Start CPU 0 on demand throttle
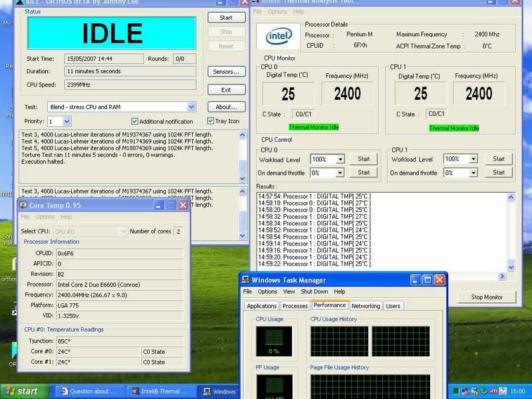532x399 pixels. click(x=364, y=173)
